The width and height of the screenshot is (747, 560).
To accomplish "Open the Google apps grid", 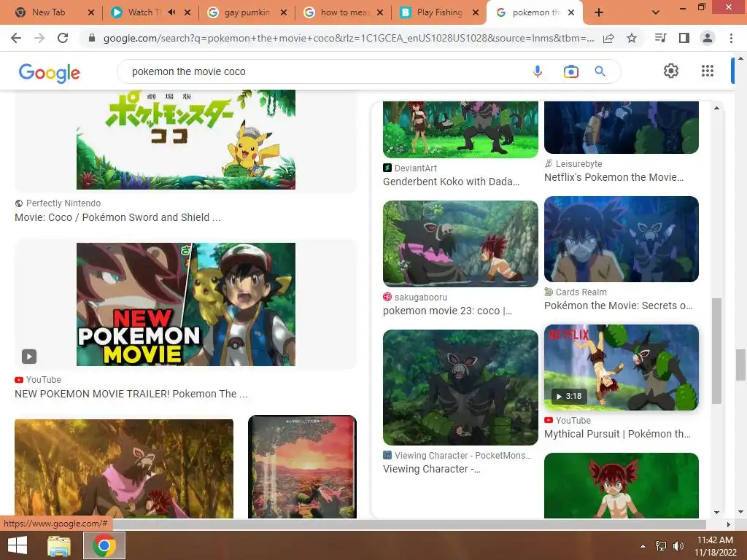I will (x=708, y=71).
